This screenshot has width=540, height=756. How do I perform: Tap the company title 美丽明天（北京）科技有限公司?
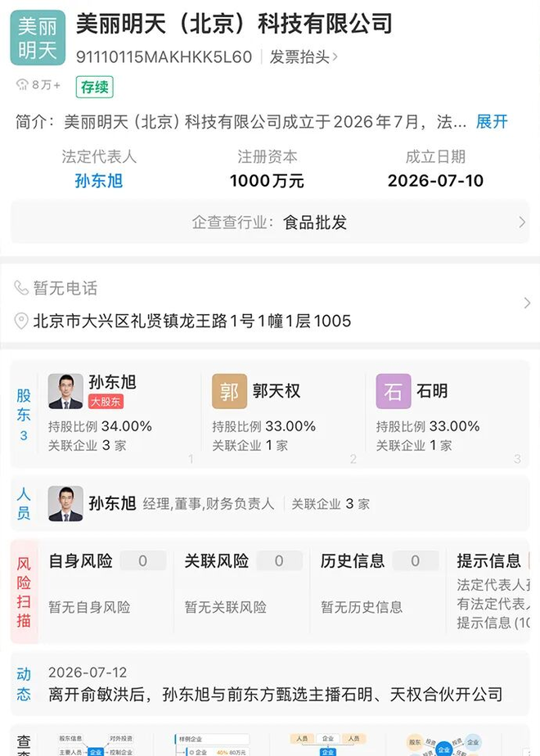pyautogui.click(x=234, y=24)
